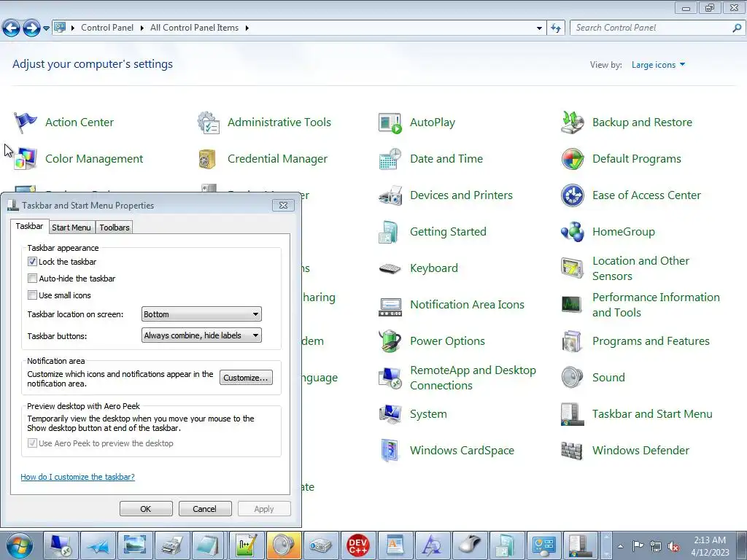Open the HomeGroup spheres icon
This screenshot has height=560, width=747.
coord(572,232)
